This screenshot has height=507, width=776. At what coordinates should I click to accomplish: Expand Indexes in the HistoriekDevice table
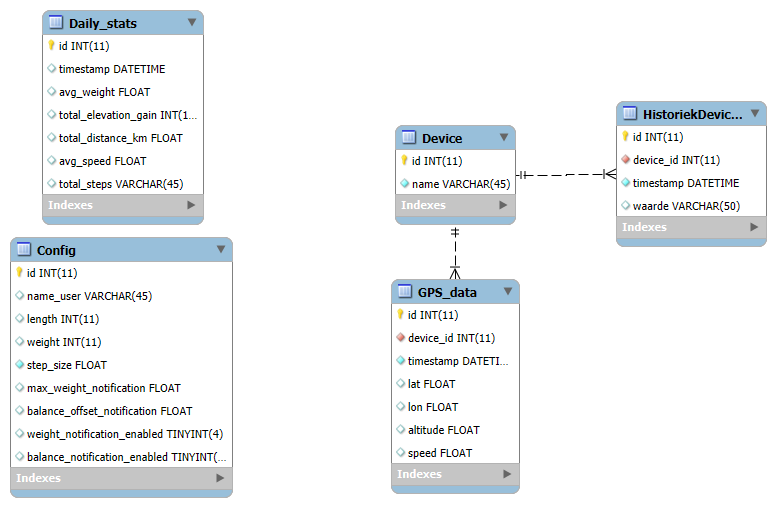(754, 227)
